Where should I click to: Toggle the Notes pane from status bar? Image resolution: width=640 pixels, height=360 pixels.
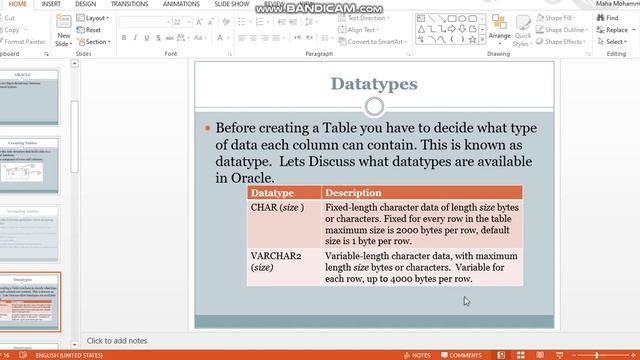[417, 355]
